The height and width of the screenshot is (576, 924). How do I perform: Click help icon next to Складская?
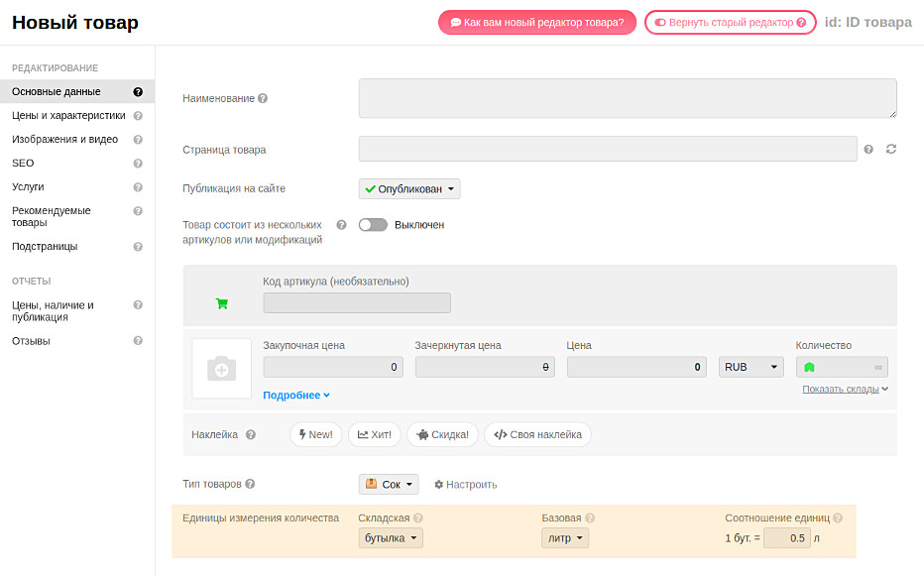click(x=418, y=518)
